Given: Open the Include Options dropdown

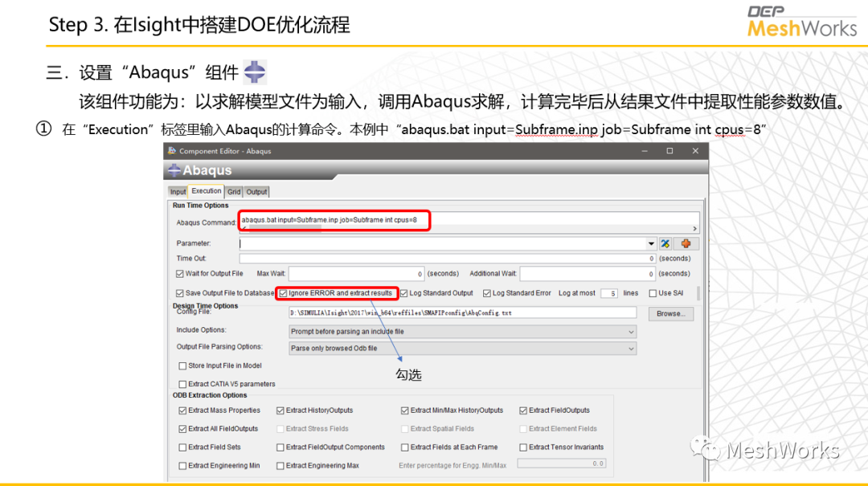Looking at the screenshot, I should tap(463, 332).
